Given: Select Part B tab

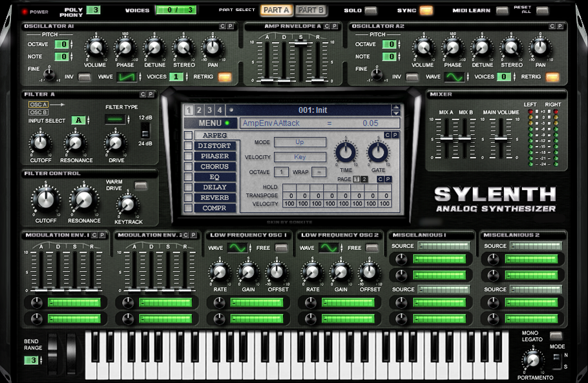Looking at the screenshot, I should pyautogui.click(x=311, y=10).
